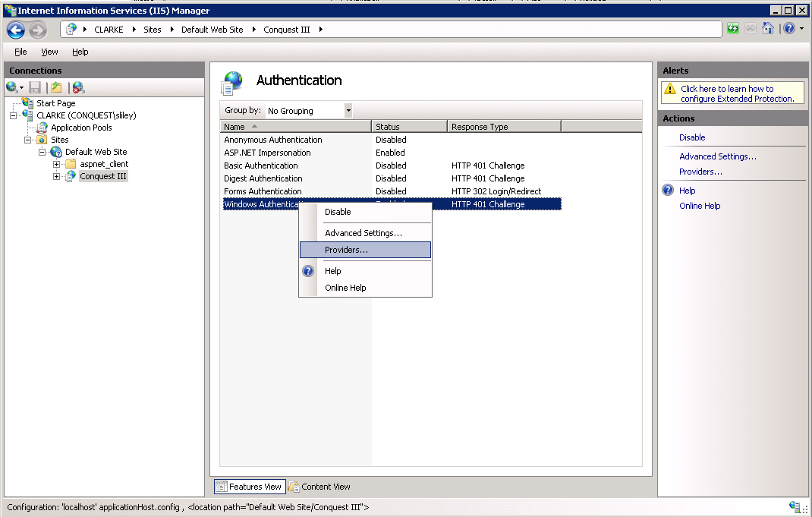This screenshot has width=812, height=517.
Task: Refresh the page using the green toolbar icon
Action: [x=733, y=29]
